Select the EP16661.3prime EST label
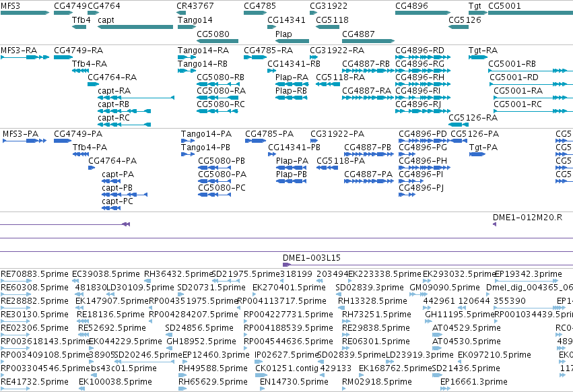The height and width of the screenshot is (392, 573). tap(473, 382)
